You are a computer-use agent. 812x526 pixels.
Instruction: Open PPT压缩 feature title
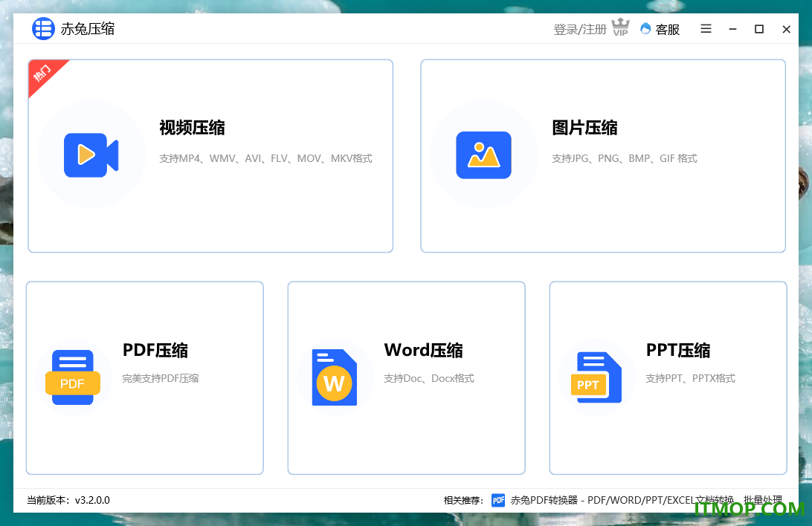pos(678,350)
